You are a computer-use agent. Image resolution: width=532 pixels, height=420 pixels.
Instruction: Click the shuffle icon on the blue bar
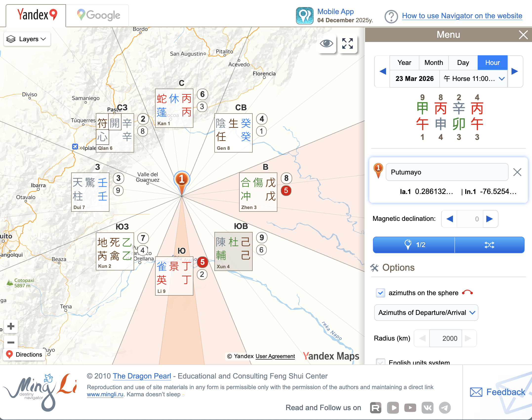click(489, 245)
